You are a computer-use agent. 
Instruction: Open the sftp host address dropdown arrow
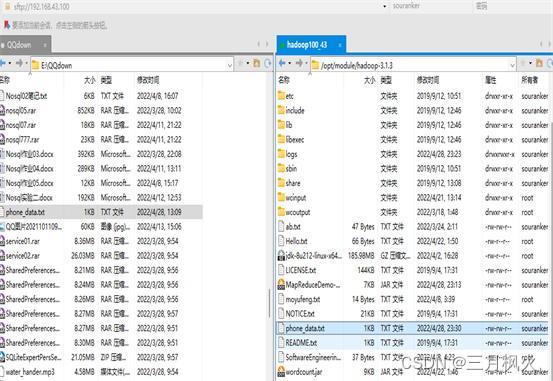[x=384, y=6]
